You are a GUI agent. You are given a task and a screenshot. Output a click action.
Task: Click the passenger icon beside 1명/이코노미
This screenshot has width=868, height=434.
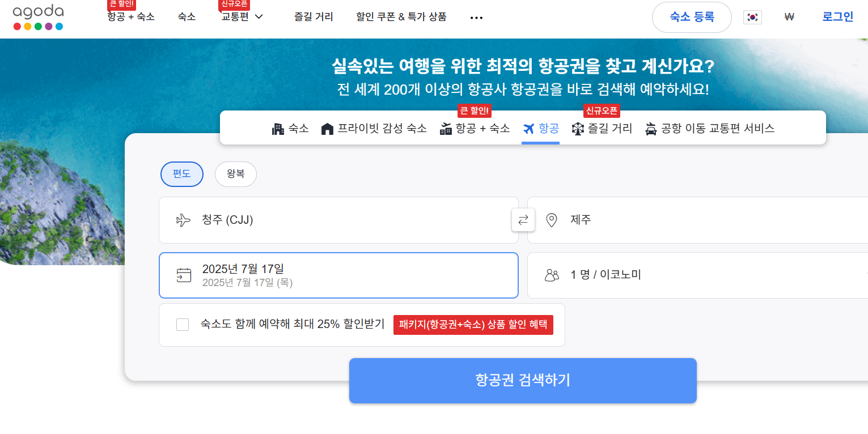552,275
